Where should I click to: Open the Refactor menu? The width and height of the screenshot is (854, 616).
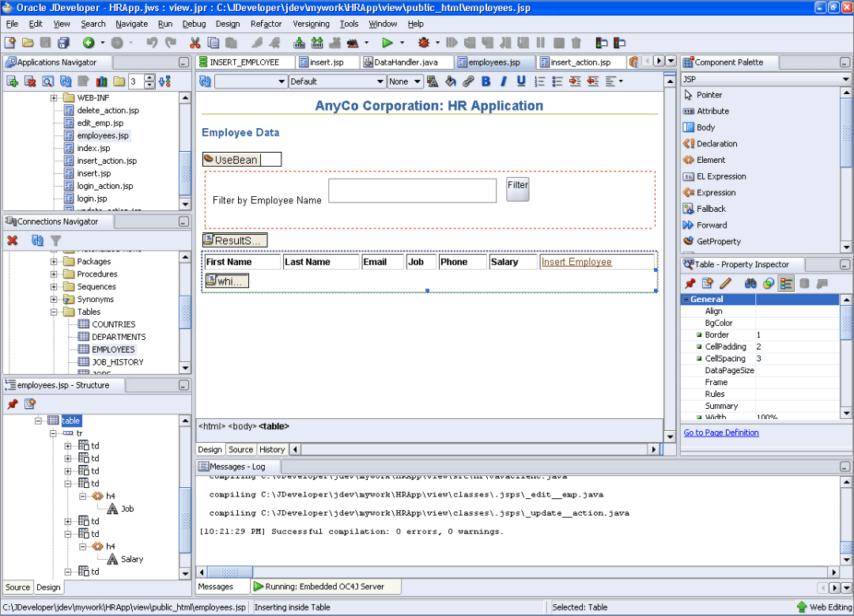coord(266,24)
